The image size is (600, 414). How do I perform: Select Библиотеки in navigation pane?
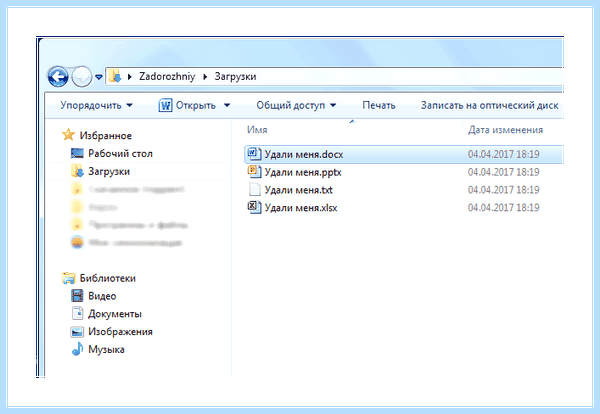[x=108, y=278]
